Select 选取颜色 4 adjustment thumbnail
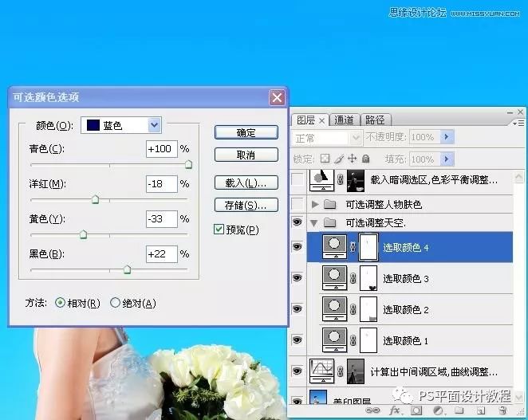The width and height of the screenshot is (528, 420). click(x=334, y=247)
